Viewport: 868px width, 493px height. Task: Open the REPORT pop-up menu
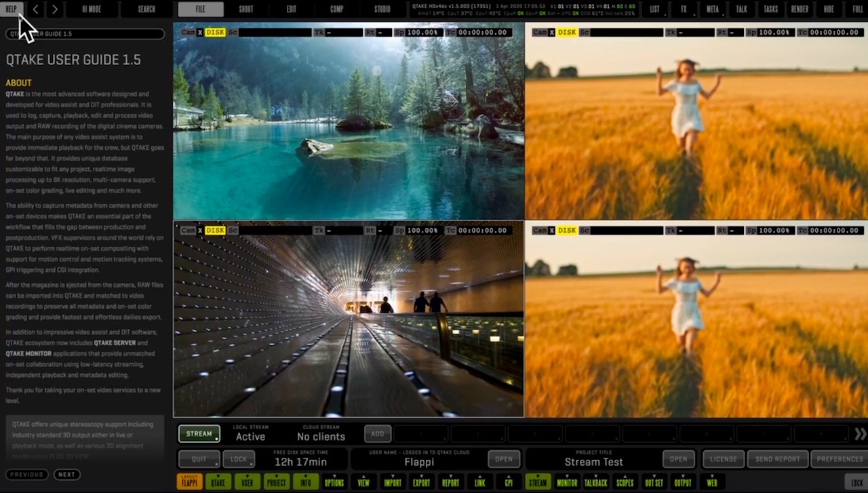coord(451,483)
